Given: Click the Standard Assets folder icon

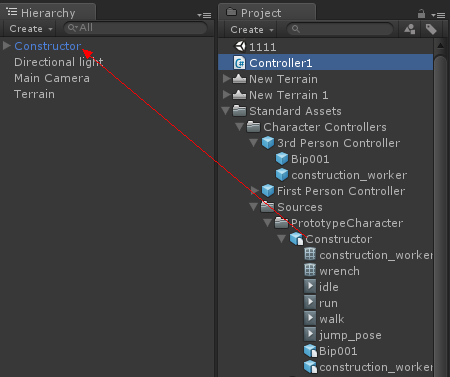Looking at the screenshot, I should 239,111.
